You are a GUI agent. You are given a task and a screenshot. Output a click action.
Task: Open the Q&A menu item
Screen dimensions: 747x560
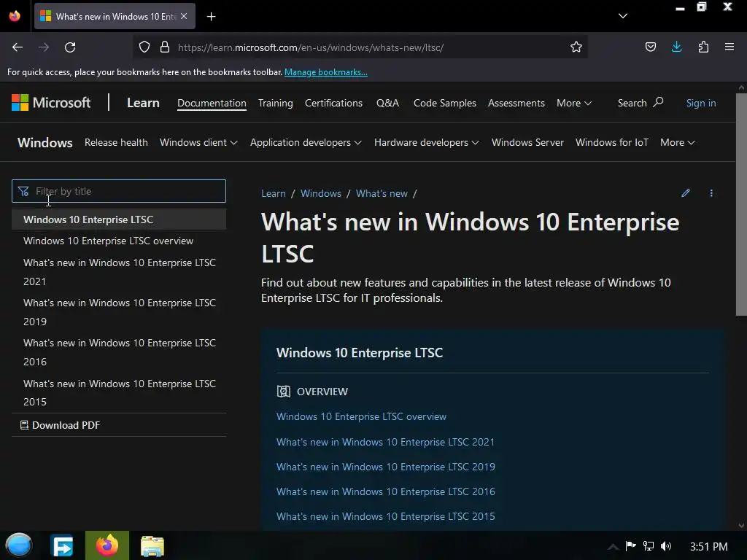click(x=387, y=103)
